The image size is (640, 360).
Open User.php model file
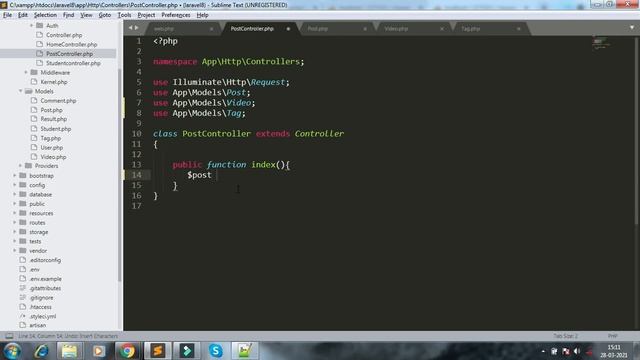click(x=51, y=148)
